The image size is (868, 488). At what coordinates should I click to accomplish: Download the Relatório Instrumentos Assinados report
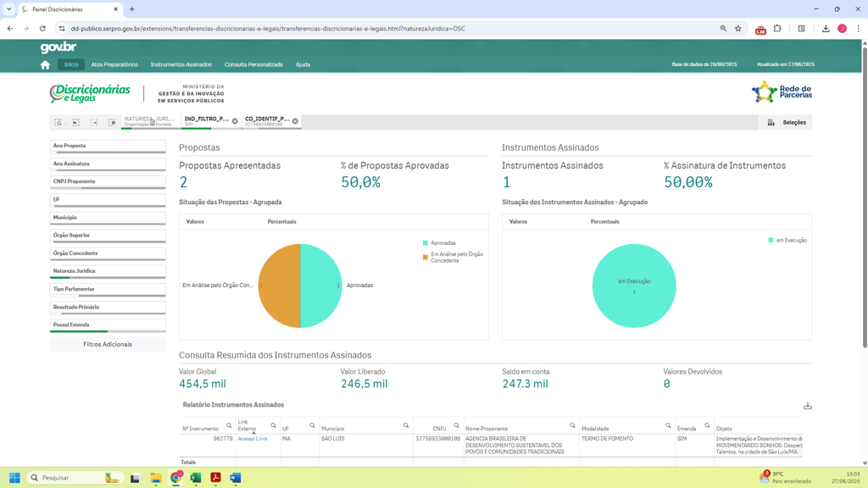[807, 406]
